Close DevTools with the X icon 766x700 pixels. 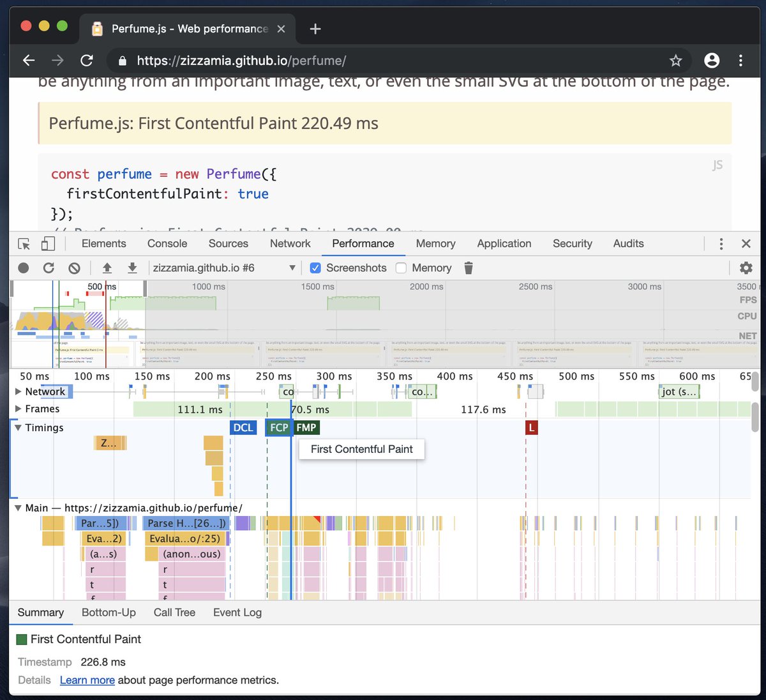746,244
